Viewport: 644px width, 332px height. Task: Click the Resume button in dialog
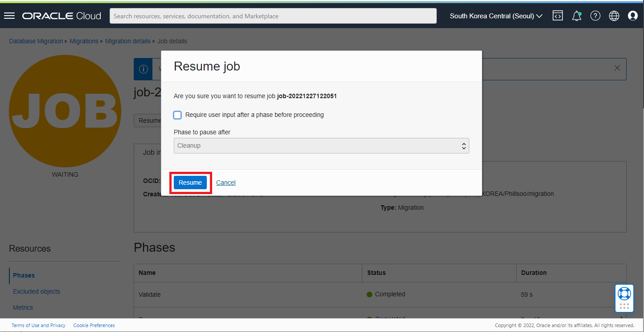(x=190, y=183)
